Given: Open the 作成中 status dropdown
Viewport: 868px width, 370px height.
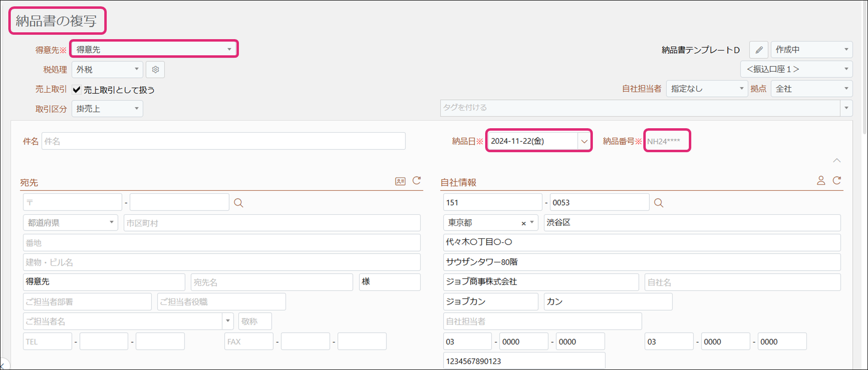Looking at the screenshot, I should [811, 50].
